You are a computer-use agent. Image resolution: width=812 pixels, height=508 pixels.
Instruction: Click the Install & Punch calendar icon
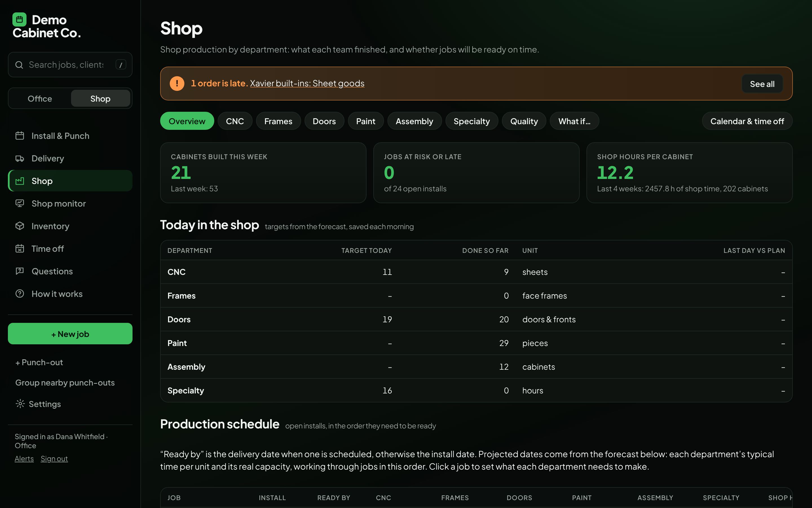(x=20, y=136)
